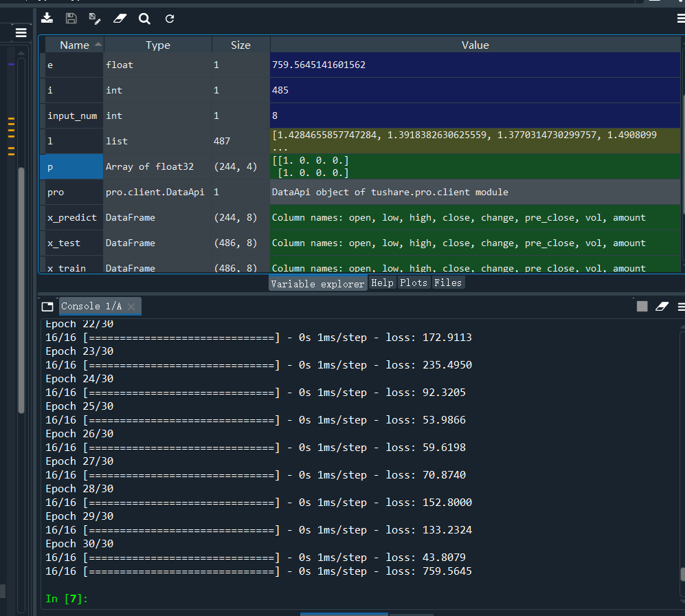
Task: Click the editor pane vertical scrollbar thumb
Action: coord(21,290)
